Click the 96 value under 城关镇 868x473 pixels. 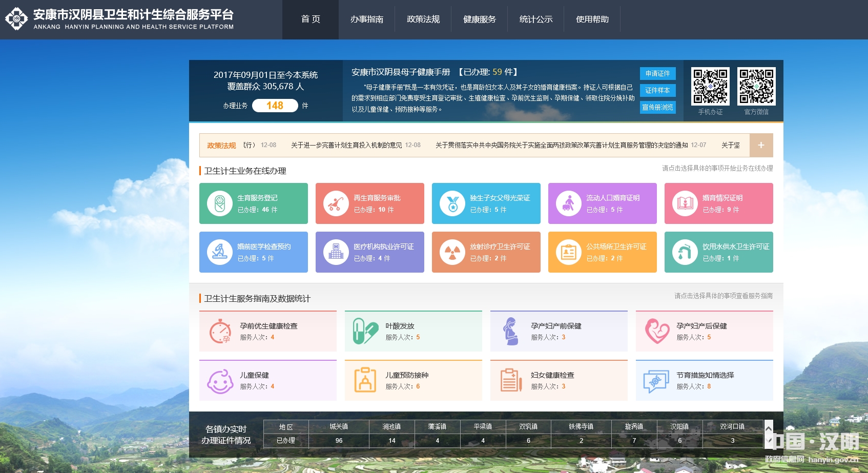click(339, 441)
